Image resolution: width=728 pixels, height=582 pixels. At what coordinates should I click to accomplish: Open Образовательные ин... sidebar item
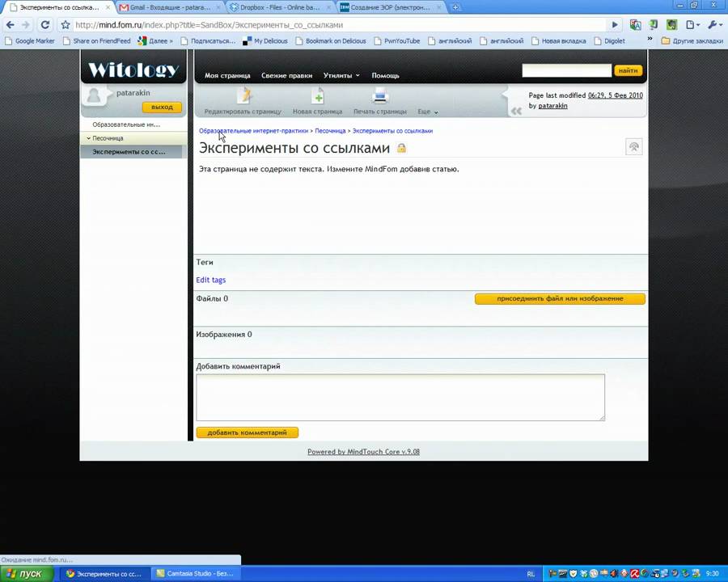(x=126, y=124)
